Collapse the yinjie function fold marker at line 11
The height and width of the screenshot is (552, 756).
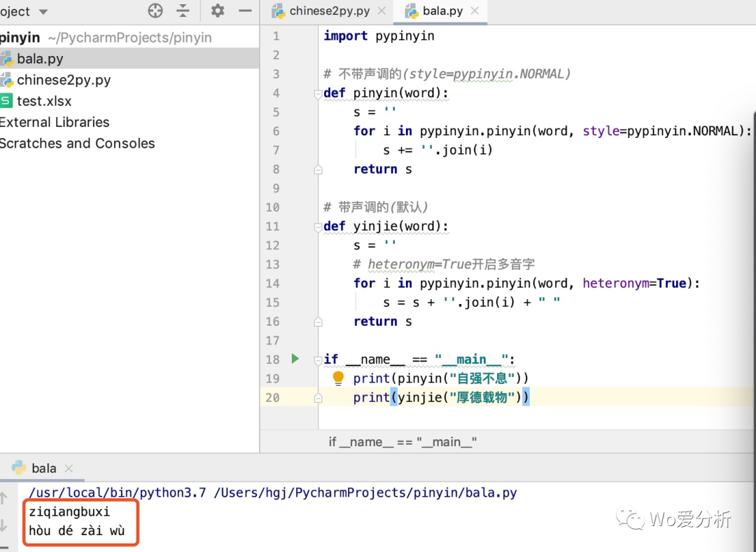[318, 227]
